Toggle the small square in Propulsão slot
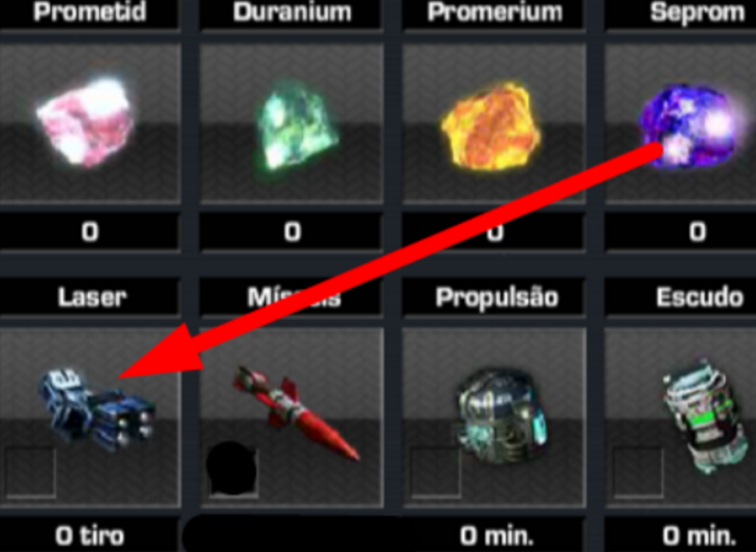The image size is (756, 552). click(435, 472)
